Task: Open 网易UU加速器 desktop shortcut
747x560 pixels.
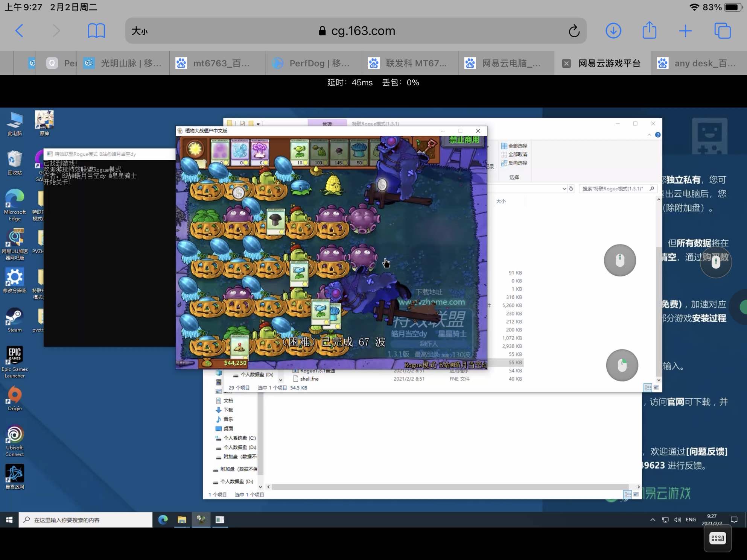Action: (15, 244)
